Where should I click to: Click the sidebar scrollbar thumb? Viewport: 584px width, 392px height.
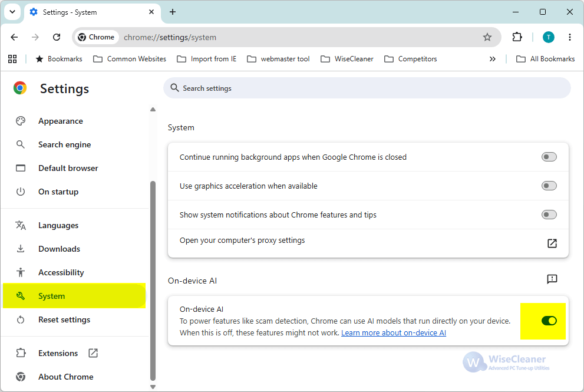click(153, 281)
